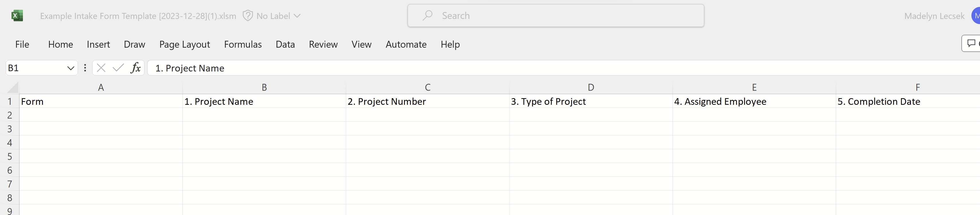Expand the Name Box dropdown arrow

[x=70, y=68]
